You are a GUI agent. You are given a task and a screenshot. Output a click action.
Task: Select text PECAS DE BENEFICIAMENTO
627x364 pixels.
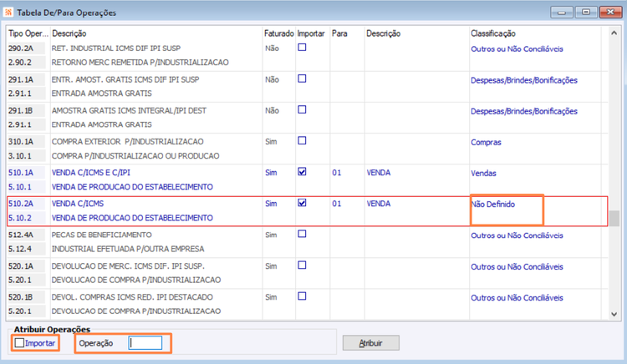(101, 235)
